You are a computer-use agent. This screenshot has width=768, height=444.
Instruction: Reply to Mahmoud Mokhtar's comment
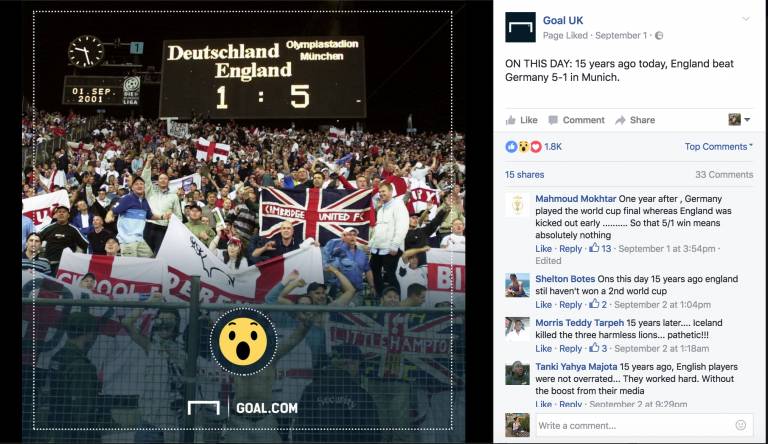[571, 248]
